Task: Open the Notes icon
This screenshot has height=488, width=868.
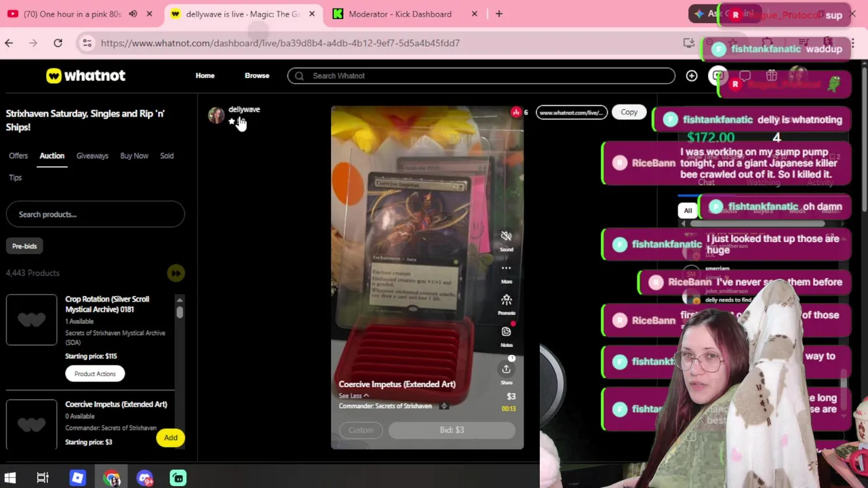Action: click(507, 331)
